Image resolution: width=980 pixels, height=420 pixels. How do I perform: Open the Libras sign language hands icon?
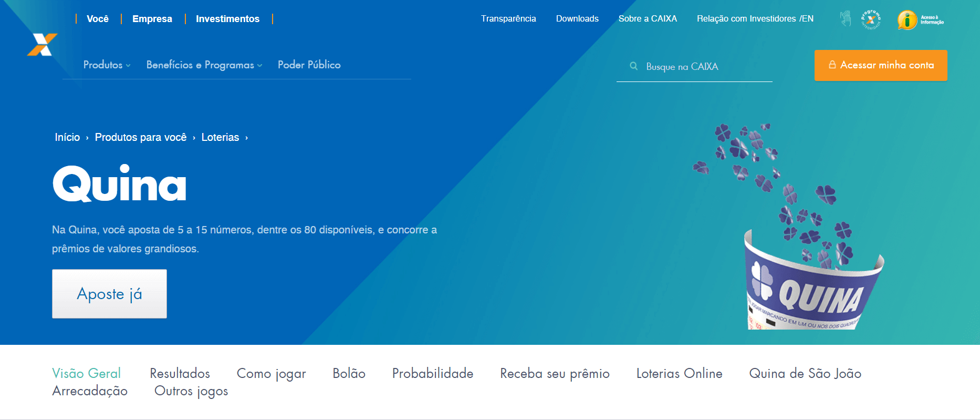point(845,19)
